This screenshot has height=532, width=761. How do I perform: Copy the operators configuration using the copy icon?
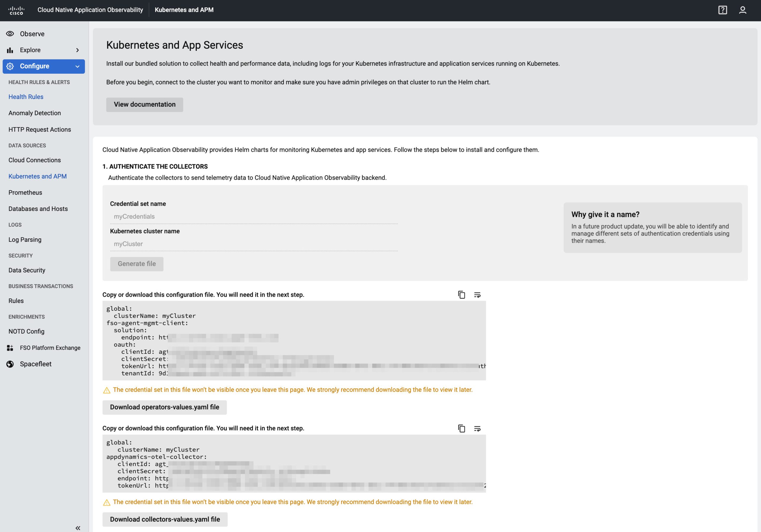click(x=462, y=295)
